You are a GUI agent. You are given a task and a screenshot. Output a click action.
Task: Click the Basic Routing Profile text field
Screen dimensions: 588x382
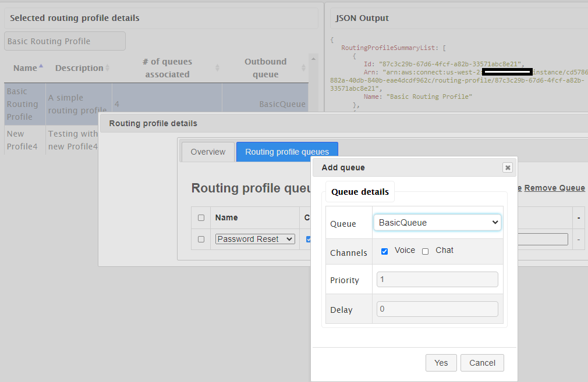coord(65,41)
